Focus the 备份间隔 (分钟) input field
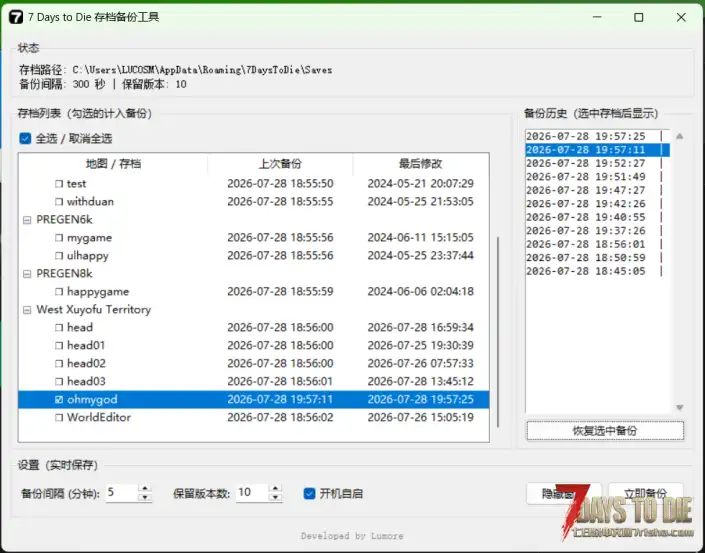 [122, 493]
